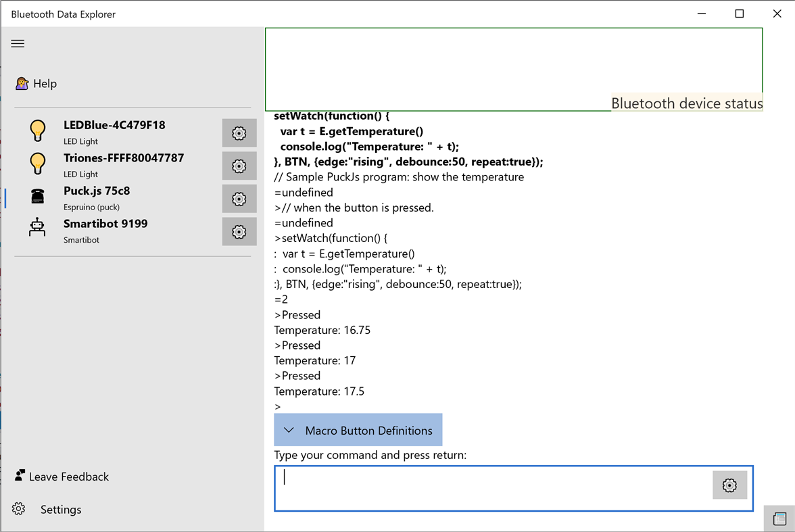Expand Macro Button Definitions section

coord(358,431)
